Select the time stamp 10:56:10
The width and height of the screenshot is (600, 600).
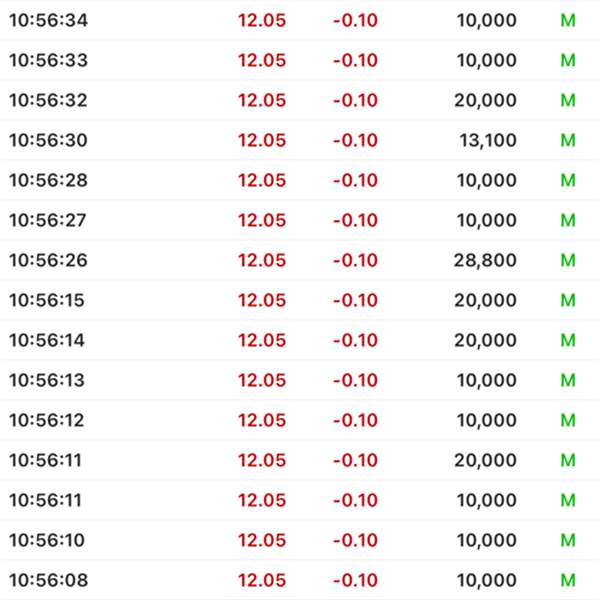point(47,540)
